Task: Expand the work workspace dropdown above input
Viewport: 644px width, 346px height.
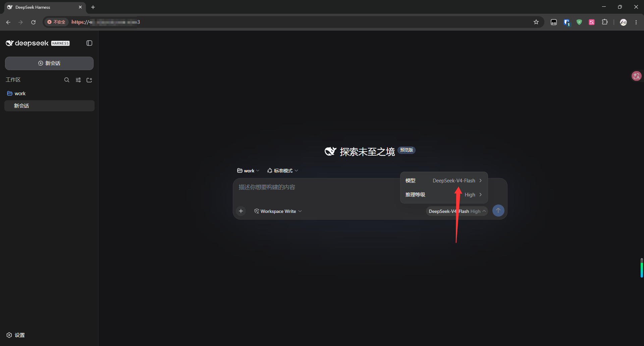Action: [x=248, y=171]
